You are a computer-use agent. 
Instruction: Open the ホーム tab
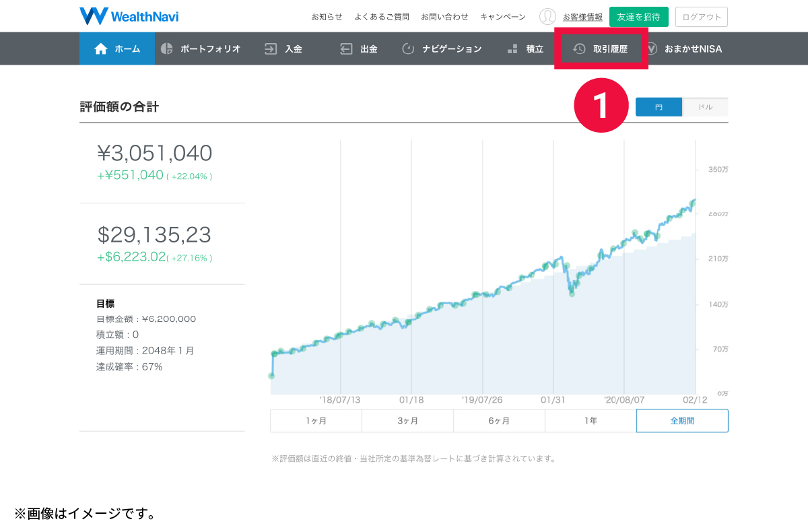point(117,48)
